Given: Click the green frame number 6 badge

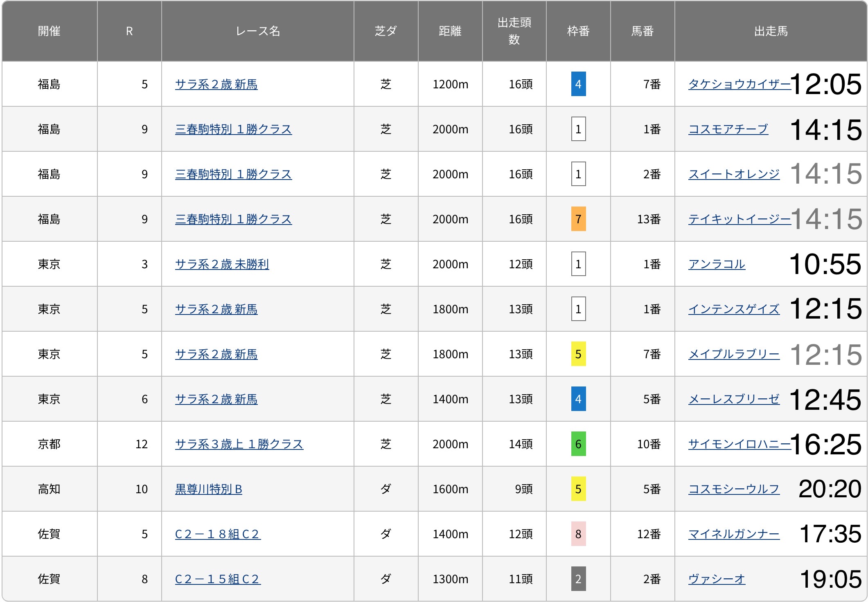Looking at the screenshot, I should point(578,444).
